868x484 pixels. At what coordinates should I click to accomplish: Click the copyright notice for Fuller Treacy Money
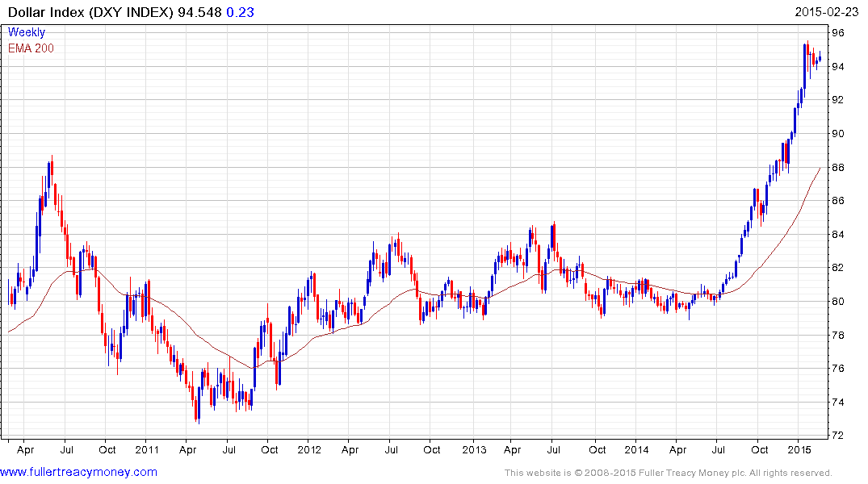pos(669,473)
